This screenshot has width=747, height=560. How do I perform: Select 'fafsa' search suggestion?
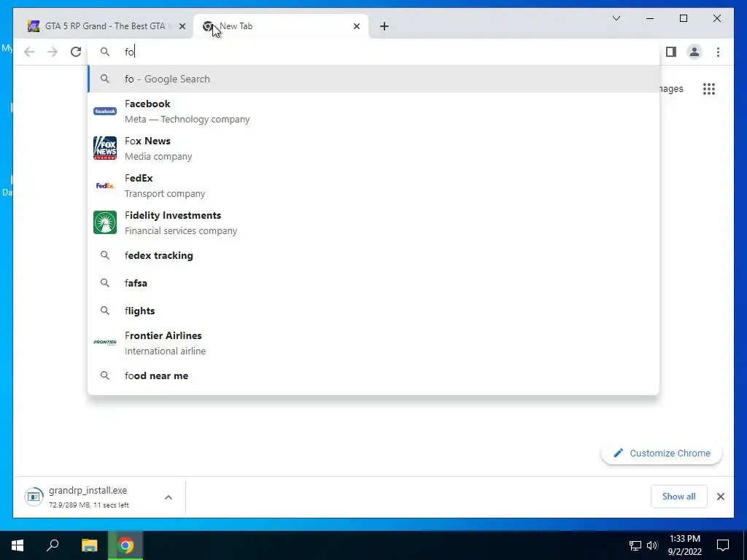[x=373, y=283]
